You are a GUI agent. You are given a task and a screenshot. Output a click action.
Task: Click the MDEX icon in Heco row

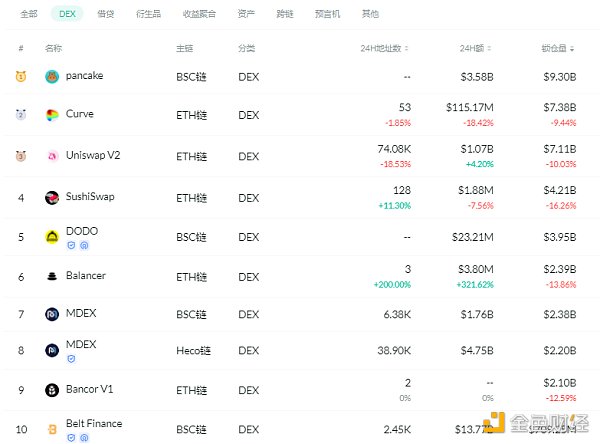[x=52, y=350]
